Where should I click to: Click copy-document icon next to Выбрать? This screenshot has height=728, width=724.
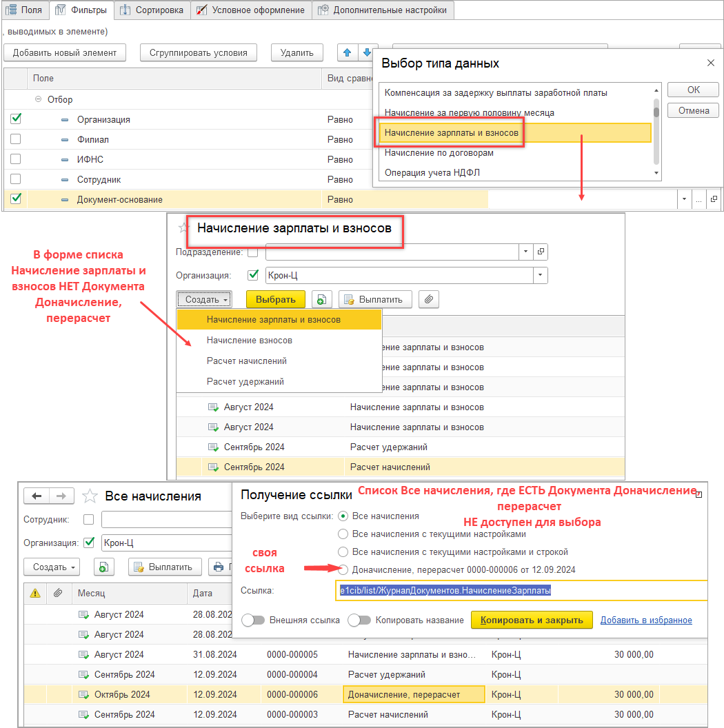point(322,299)
